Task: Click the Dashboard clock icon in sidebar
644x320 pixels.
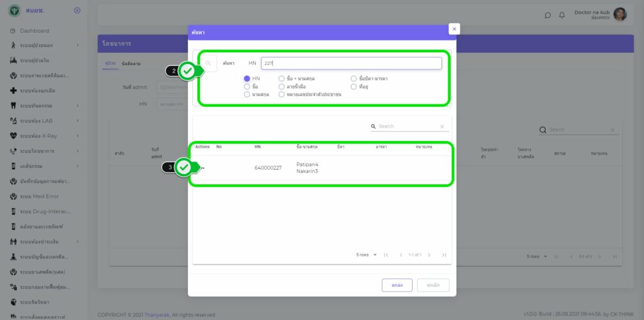Action: coord(13,31)
